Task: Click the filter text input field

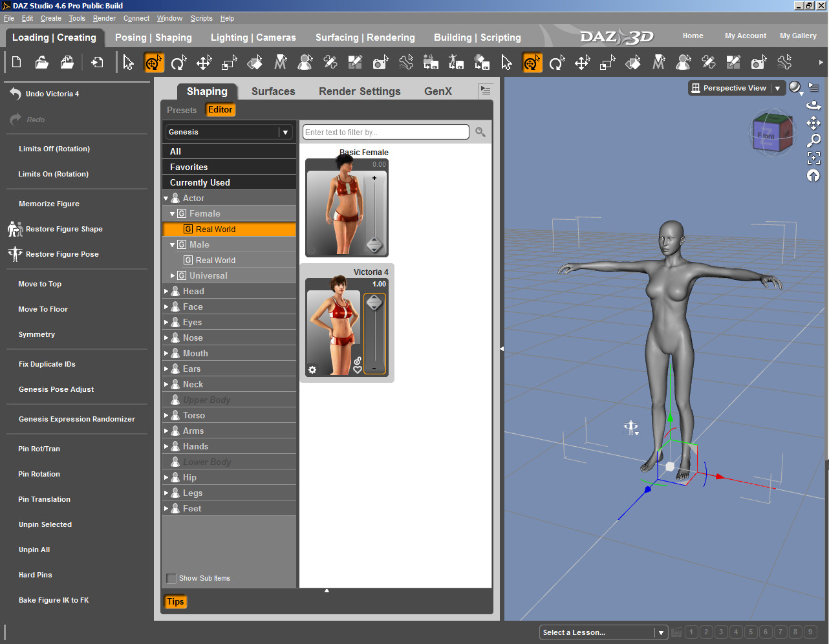Action: (x=386, y=132)
